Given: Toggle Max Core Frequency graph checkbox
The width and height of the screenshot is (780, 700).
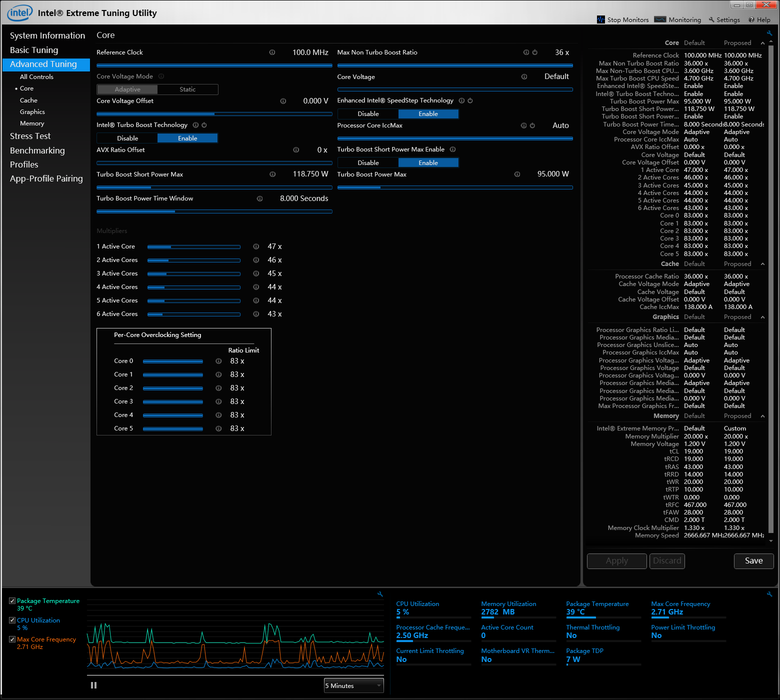Looking at the screenshot, I should [x=12, y=639].
